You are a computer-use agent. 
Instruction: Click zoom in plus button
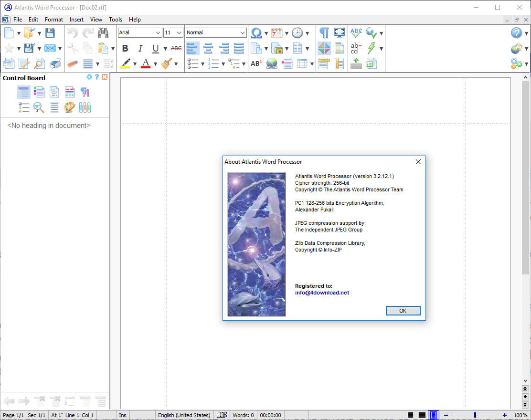505,415
